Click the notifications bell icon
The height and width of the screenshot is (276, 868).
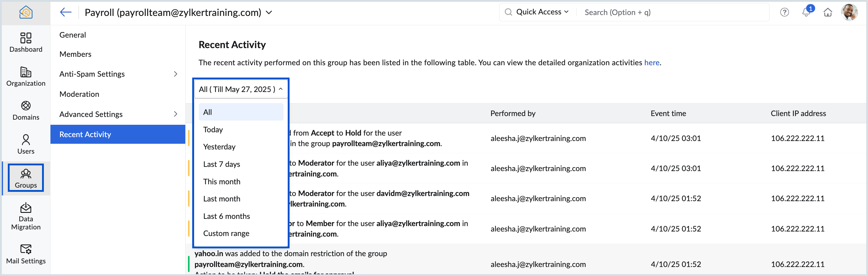[x=806, y=13]
